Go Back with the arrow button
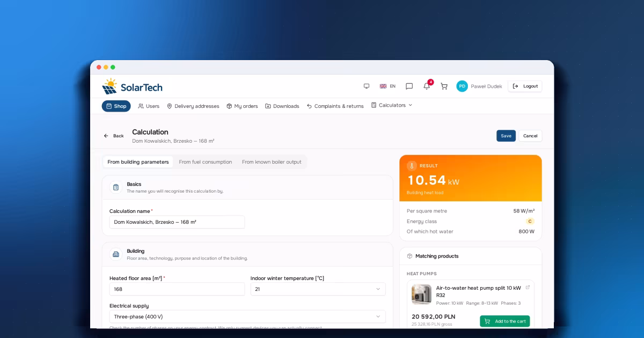 tap(114, 136)
